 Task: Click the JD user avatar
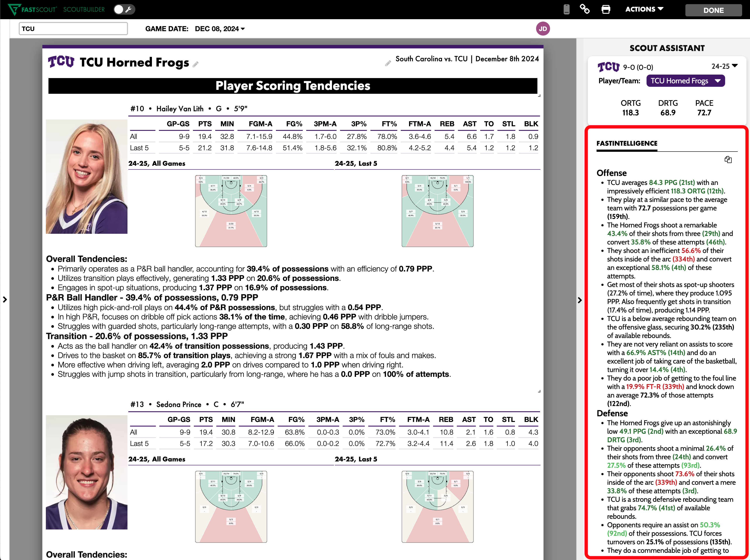(542, 29)
